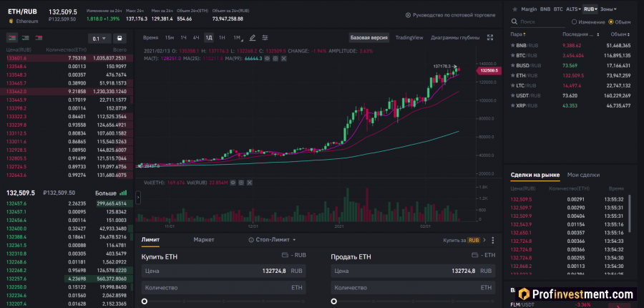
Task: Click the order book layout icon beside 0.1
Action: pyautogui.click(x=119, y=38)
